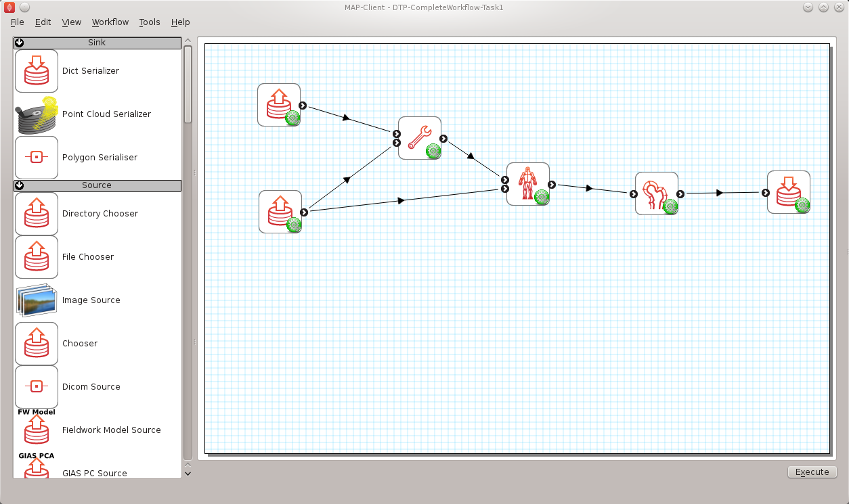Open the Edit menu

pyautogui.click(x=43, y=22)
